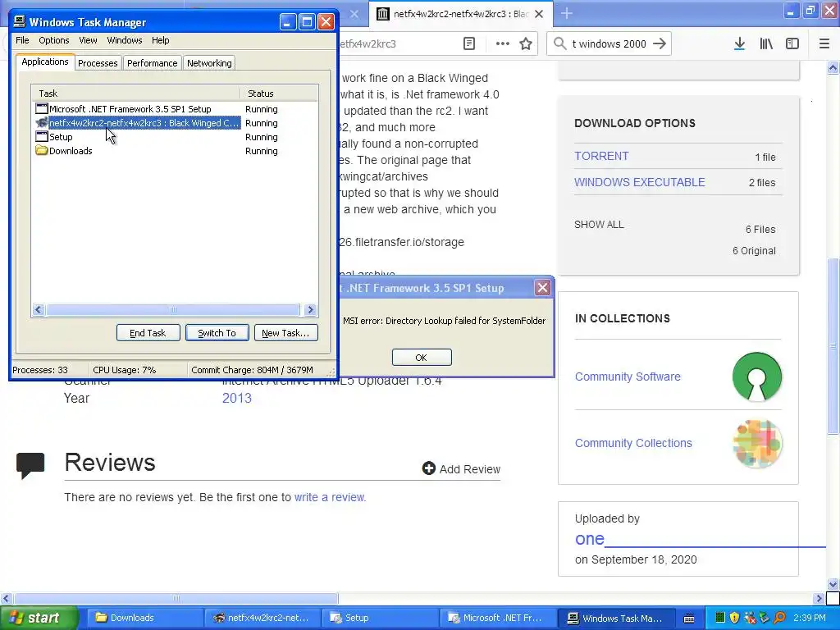Click the Add Review plus icon
The width and height of the screenshot is (840, 630).
pyautogui.click(x=428, y=468)
